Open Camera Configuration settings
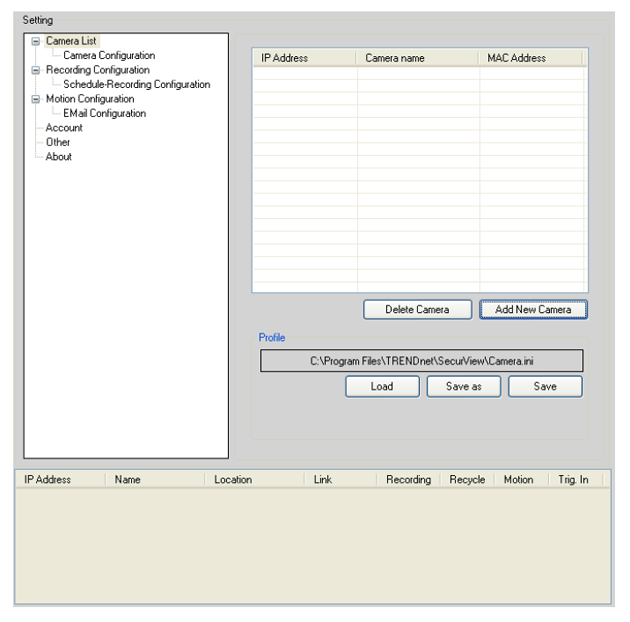The height and width of the screenshot is (622, 630). [x=109, y=56]
